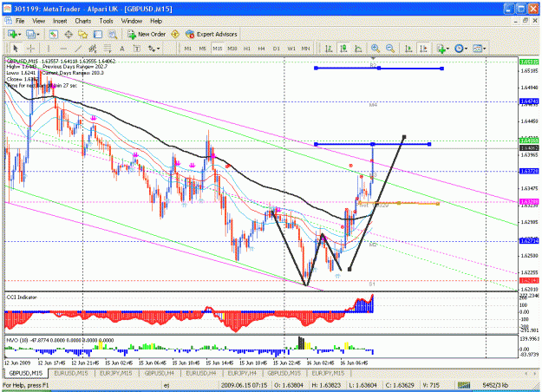
Task: Click the New Order button
Action: (147, 34)
